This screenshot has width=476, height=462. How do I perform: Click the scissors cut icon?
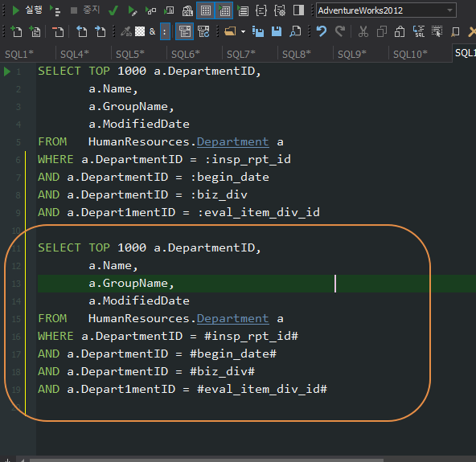tap(363, 31)
